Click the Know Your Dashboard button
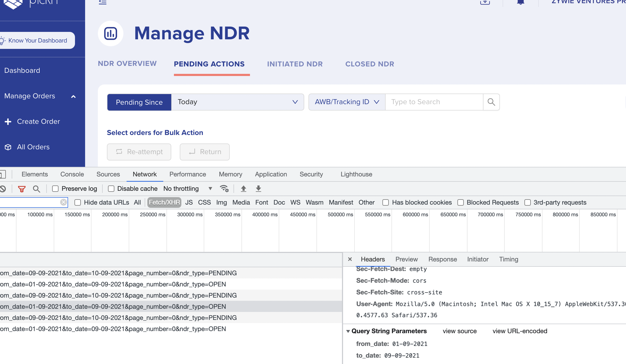Screen dimensions: 626x364 tap(37, 41)
